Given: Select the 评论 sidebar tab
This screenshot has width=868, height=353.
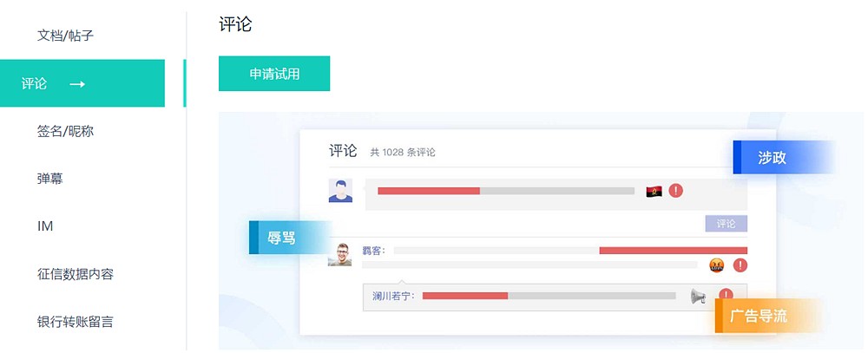Looking at the screenshot, I should (x=36, y=84).
